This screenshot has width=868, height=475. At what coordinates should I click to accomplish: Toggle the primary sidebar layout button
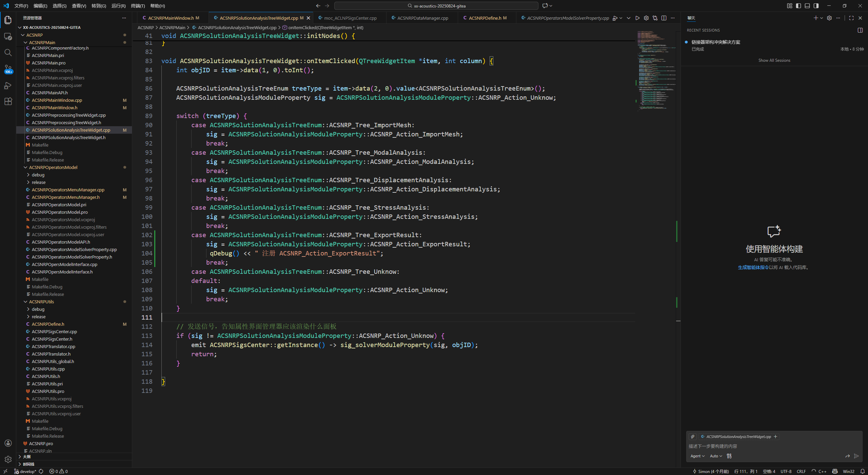[x=798, y=6]
